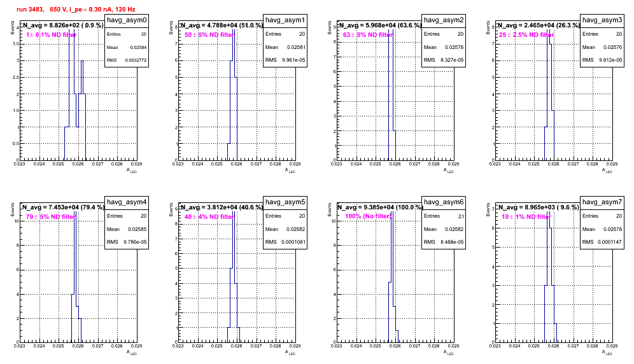Select the havg_asym3 stats box title
This screenshot has height=364, width=634.
coord(602,20)
